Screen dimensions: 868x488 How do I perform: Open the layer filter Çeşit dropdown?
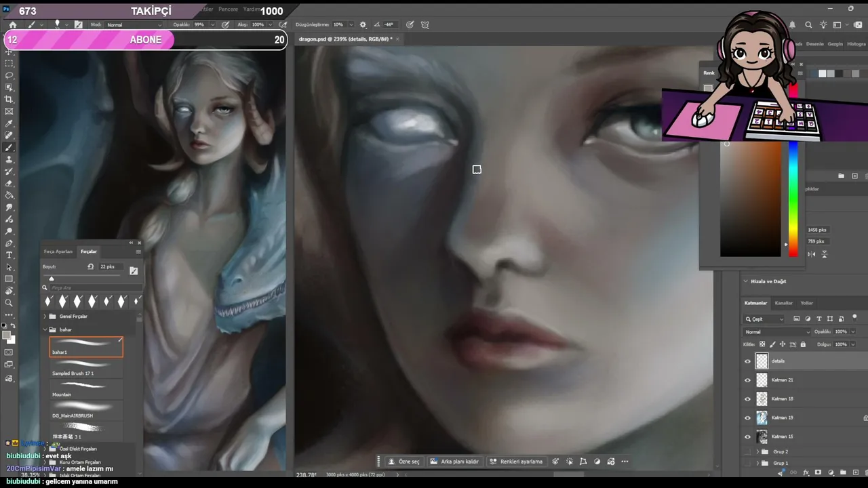pos(764,319)
